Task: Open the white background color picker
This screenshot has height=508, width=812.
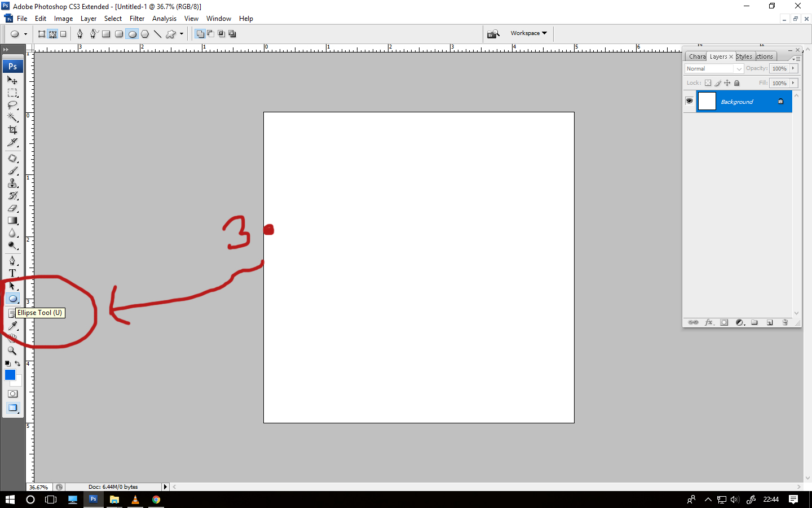Action: 18,382
